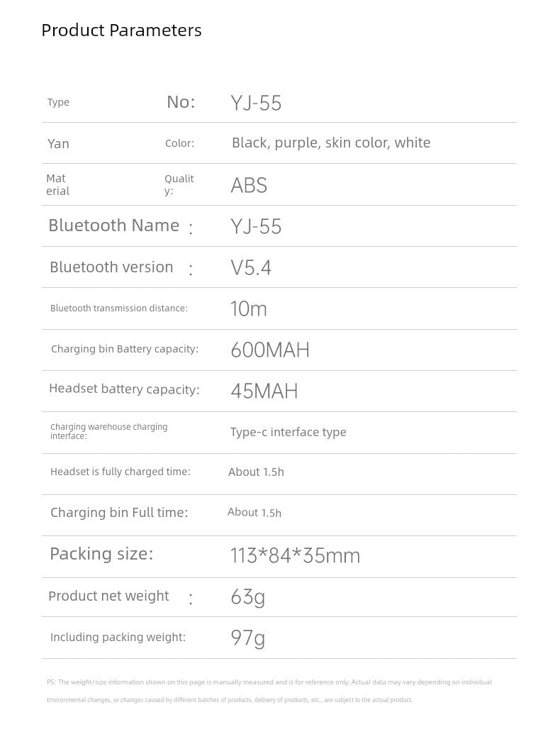Select the Color: label

coord(179,143)
